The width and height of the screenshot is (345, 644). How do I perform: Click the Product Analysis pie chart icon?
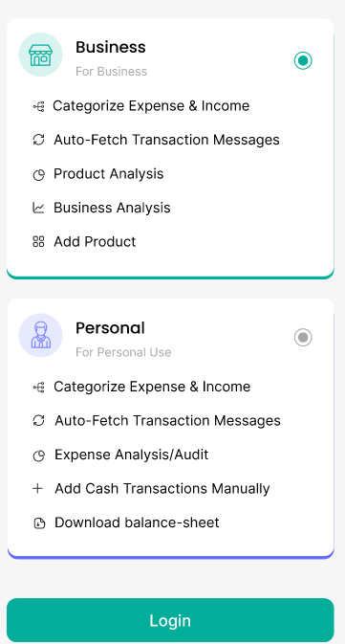[38, 175]
